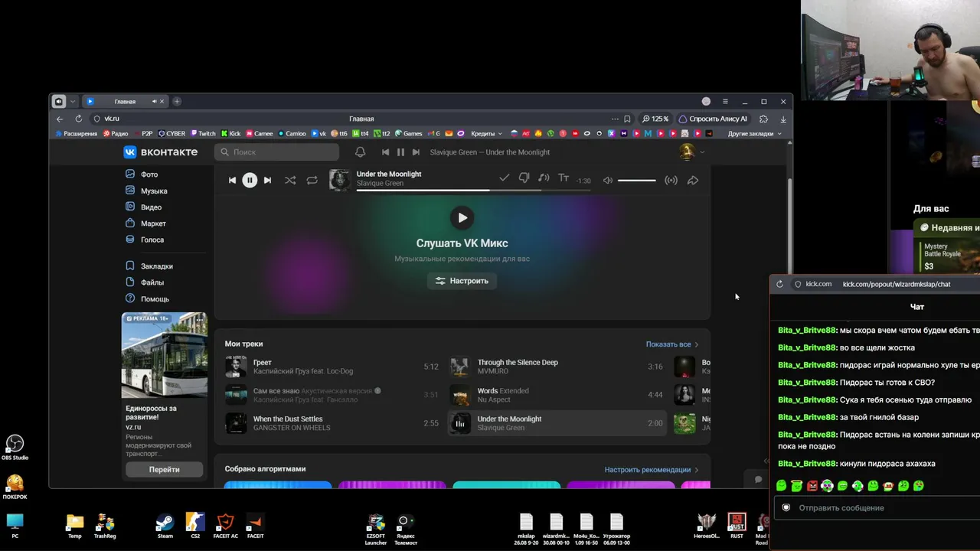This screenshot has width=980, height=551.
Task: Share the current track
Action: pos(693,181)
